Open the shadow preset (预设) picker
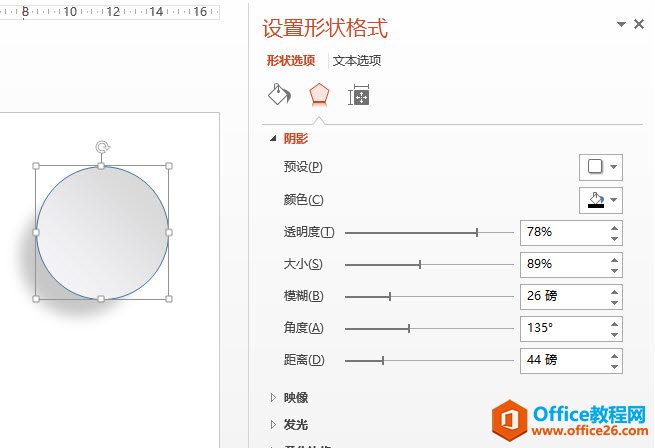The height and width of the screenshot is (448, 655). coord(600,167)
